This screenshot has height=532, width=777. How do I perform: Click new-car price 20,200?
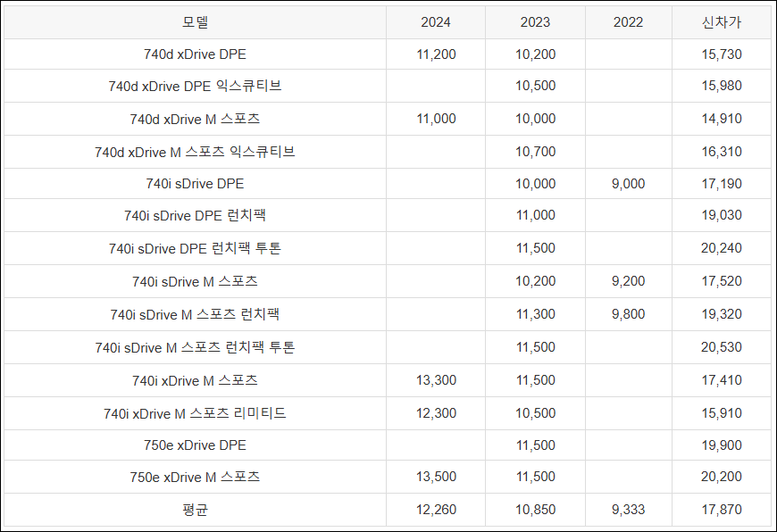(722, 477)
